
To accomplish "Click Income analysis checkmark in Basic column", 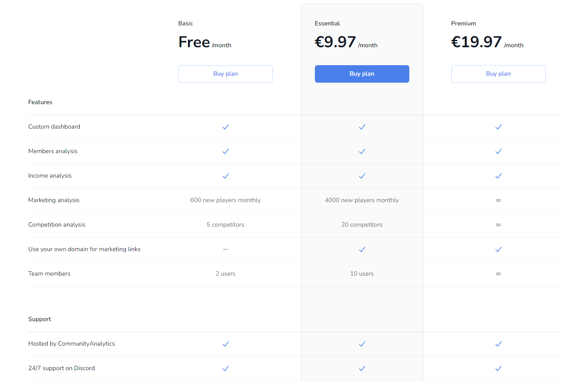I will (x=226, y=176).
